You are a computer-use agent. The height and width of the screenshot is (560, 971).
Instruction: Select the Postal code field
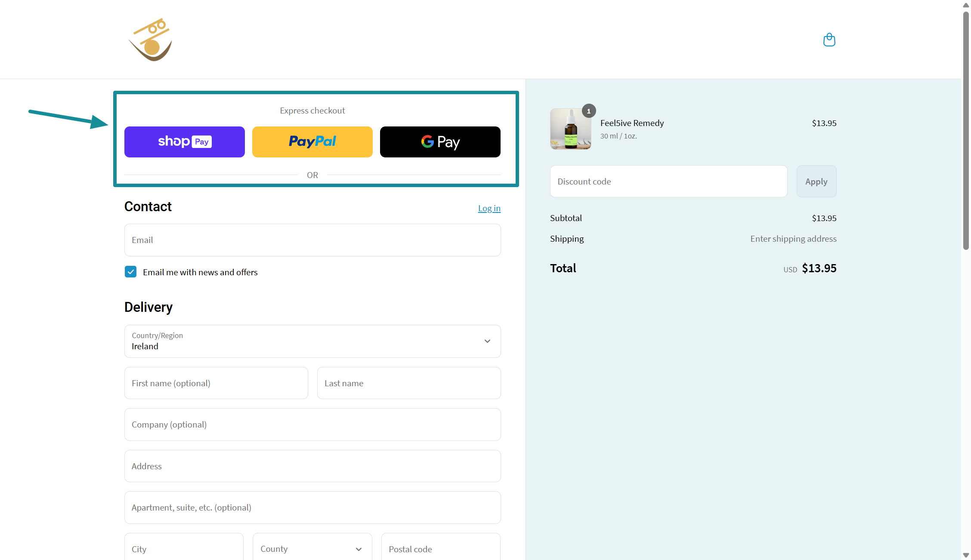[x=440, y=549]
